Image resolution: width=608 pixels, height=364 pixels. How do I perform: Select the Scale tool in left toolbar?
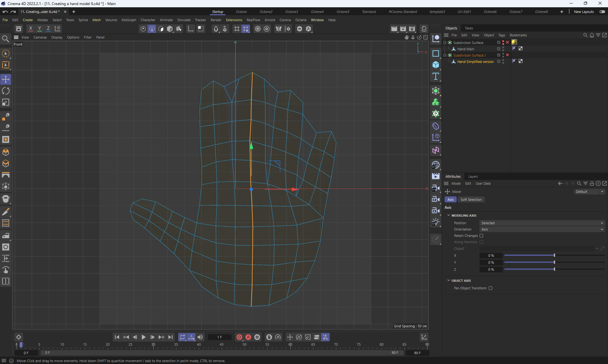pos(6,102)
